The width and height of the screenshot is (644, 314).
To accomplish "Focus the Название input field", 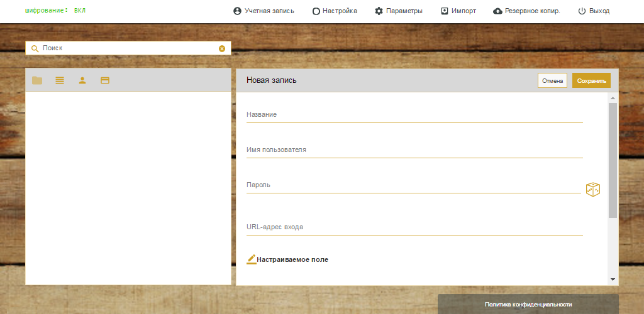I will (x=414, y=115).
